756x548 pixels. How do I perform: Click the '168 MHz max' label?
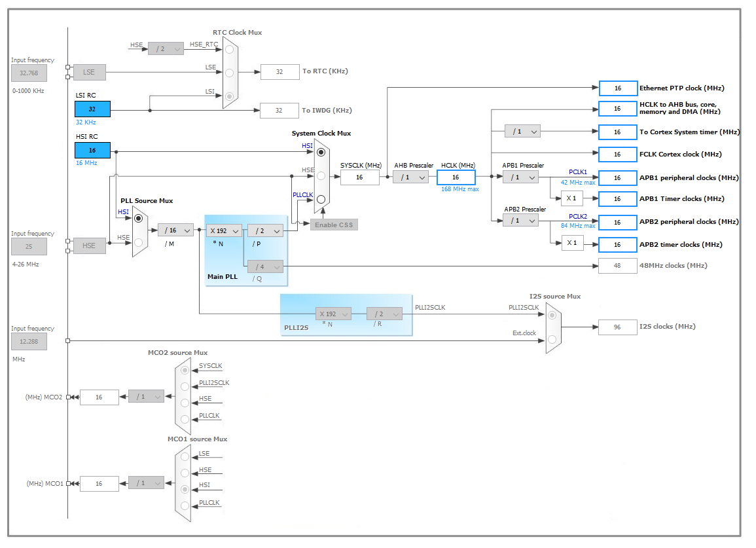coord(460,189)
